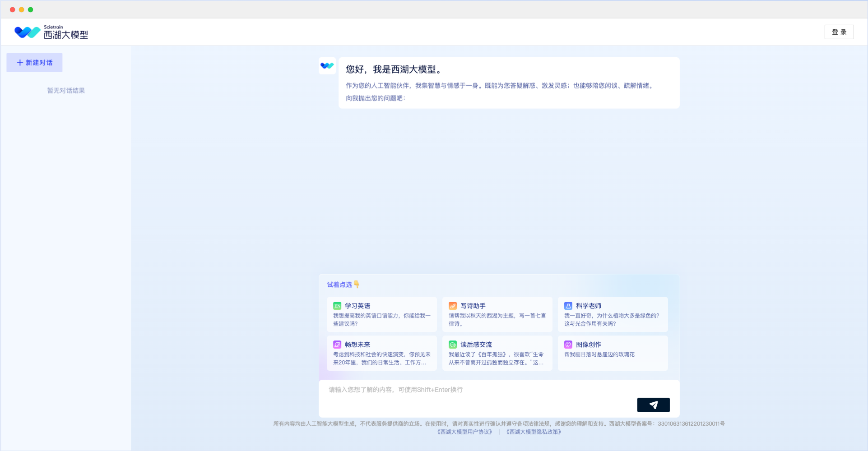Image resolution: width=868 pixels, height=451 pixels.
Task: Click the 暂无对话结果 text in sidebar
Action: pyautogui.click(x=66, y=91)
